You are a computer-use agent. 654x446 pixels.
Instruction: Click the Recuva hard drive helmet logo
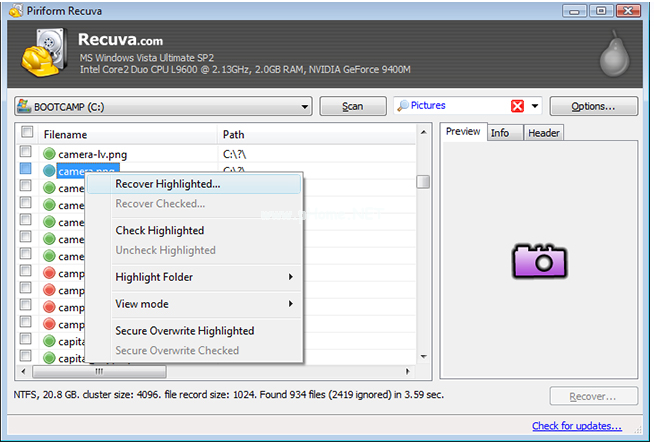[43, 57]
